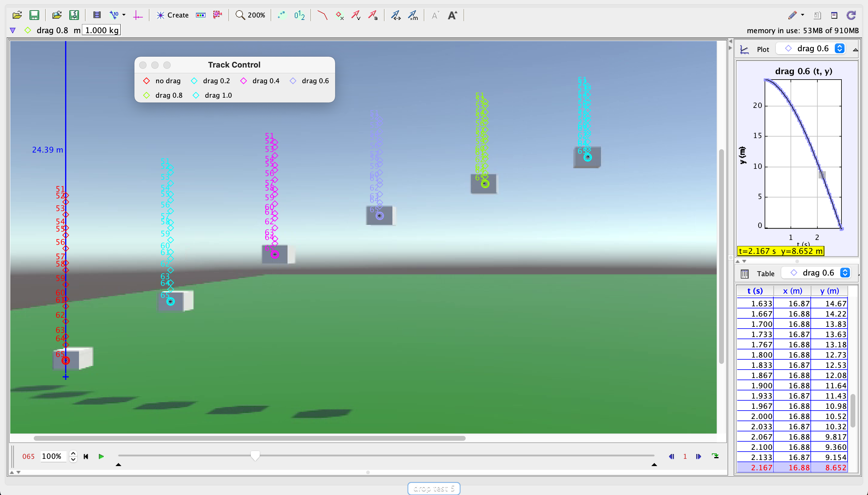The height and width of the screenshot is (495, 868).
Task: Click the increase font size icon
Action: [x=452, y=15]
